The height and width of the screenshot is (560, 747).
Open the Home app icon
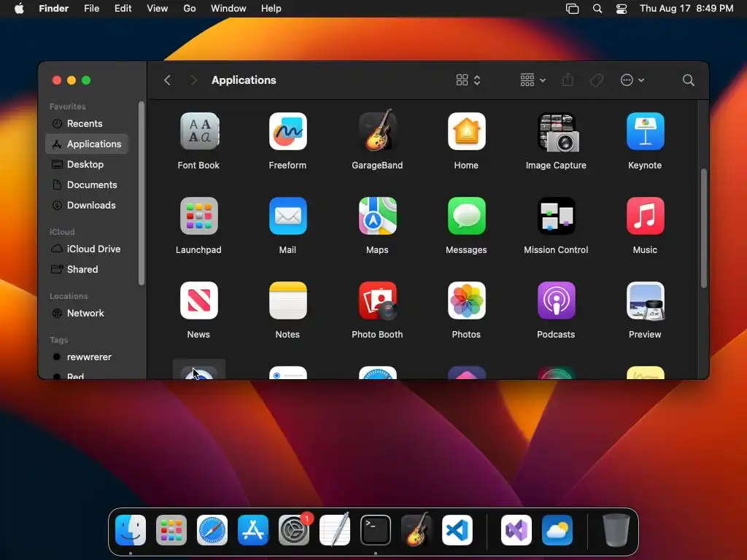[x=466, y=131]
